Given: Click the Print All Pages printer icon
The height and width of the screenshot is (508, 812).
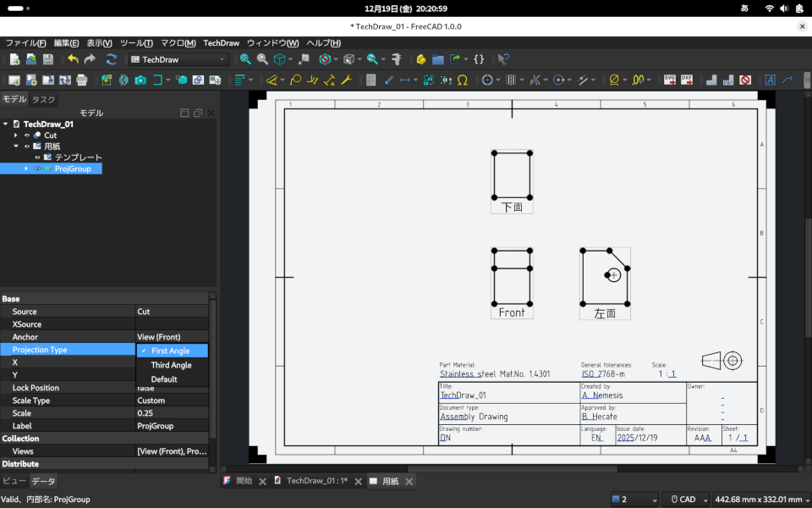Looking at the screenshot, I should (x=81, y=80).
